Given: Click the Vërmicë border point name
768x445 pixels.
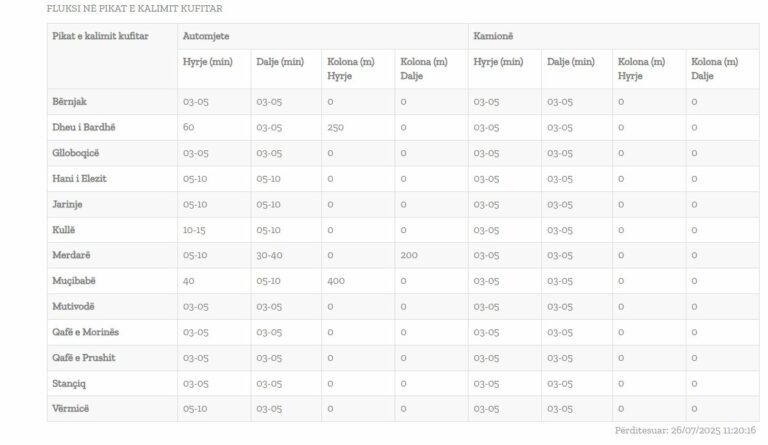Looking at the screenshot, I should coord(70,408).
